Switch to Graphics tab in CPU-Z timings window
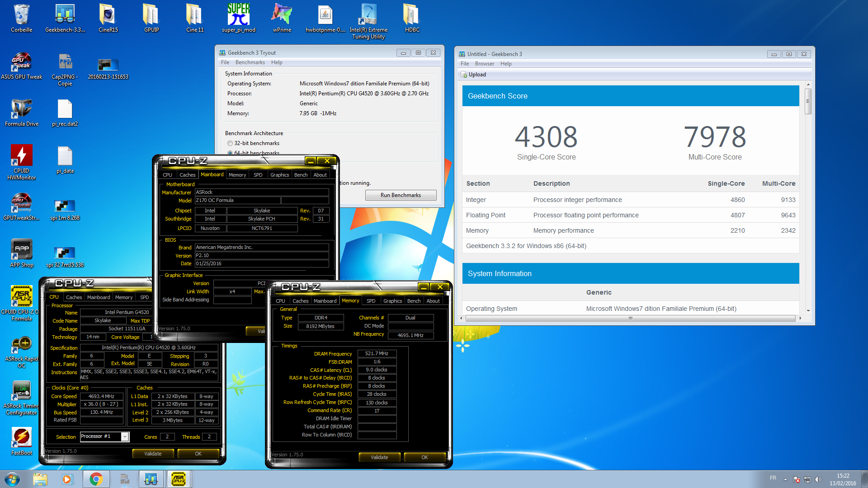868x488 pixels. tap(392, 301)
